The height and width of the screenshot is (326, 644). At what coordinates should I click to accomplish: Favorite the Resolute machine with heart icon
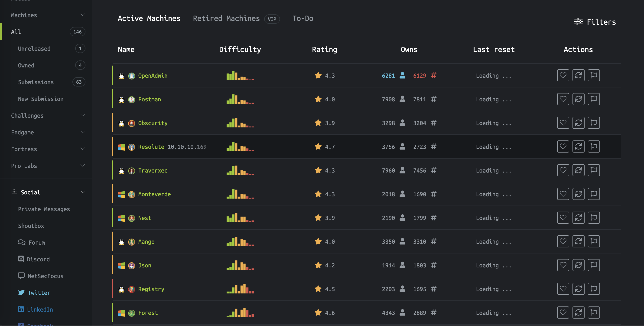click(x=563, y=146)
